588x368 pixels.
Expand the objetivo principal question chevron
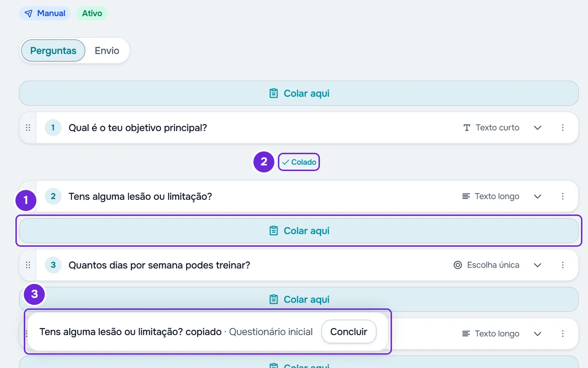(x=538, y=128)
